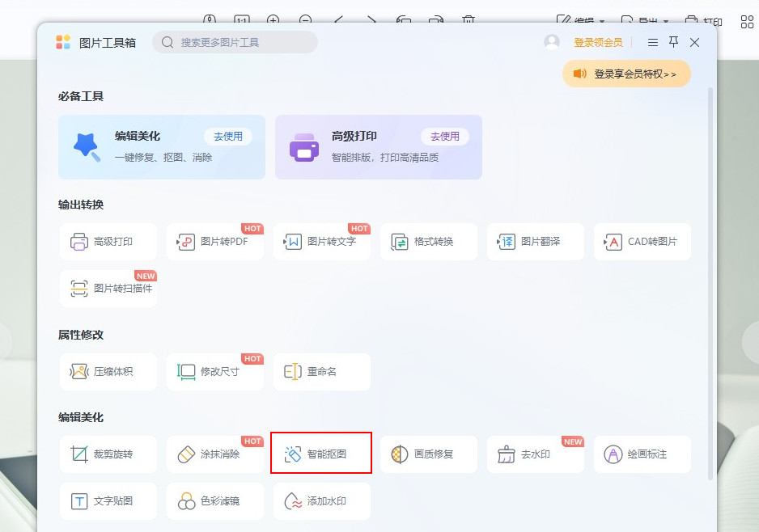Open the 涂抹消除 smudge removal tool
This screenshot has height=532, width=759.
coord(214,453)
